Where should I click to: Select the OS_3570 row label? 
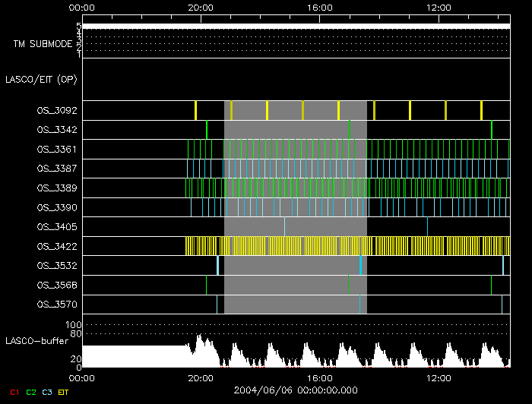(x=56, y=305)
